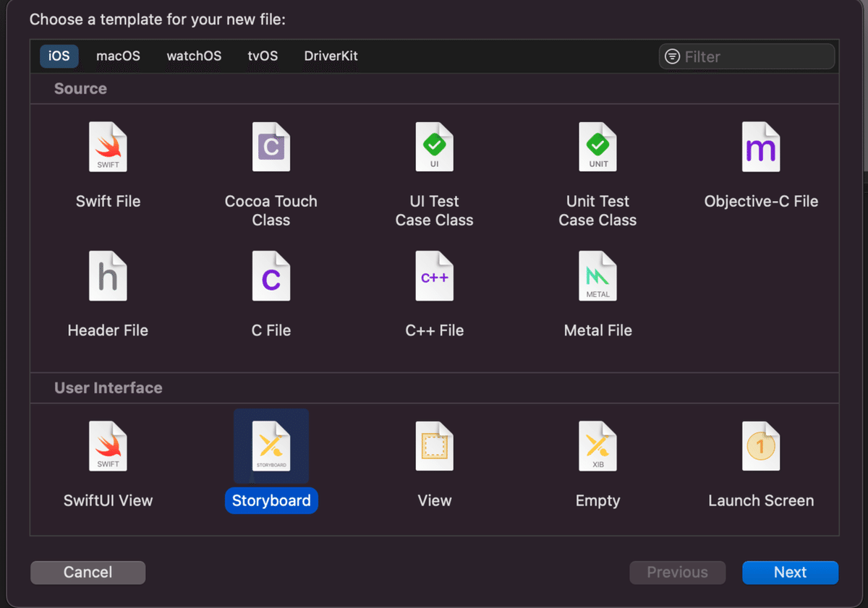Click the 'View' label text

[435, 501]
